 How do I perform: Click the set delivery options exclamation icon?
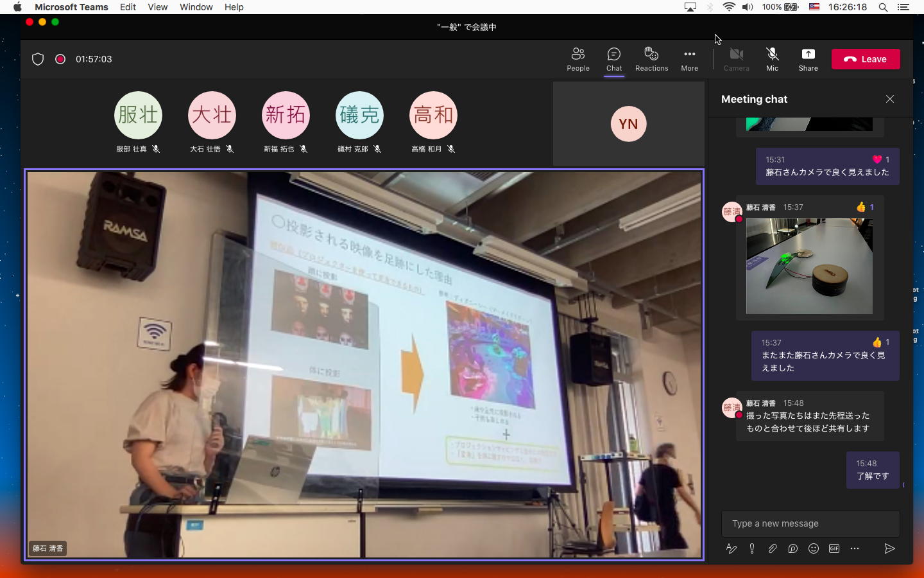pos(752,548)
